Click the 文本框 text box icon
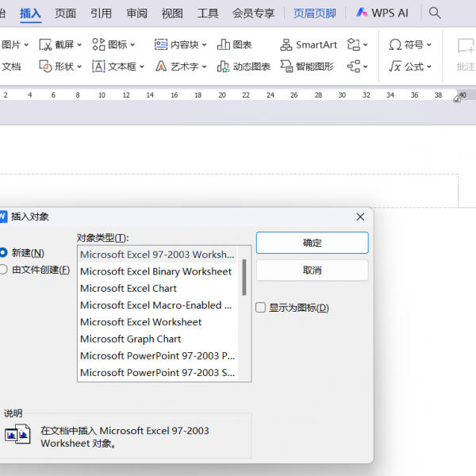 coord(99,67)
